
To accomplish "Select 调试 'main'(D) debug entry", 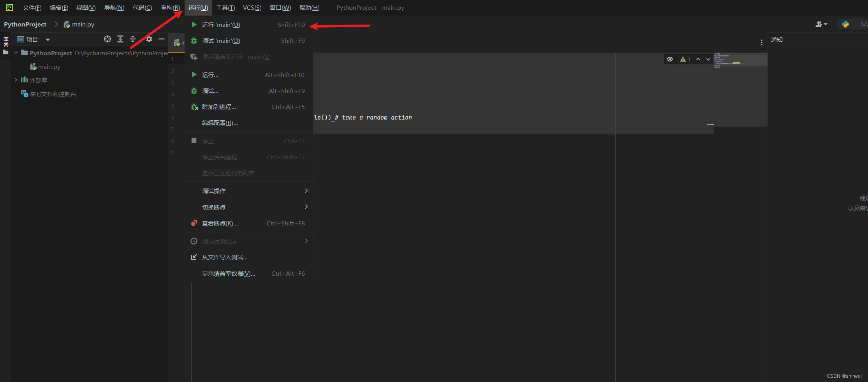I will (x=249, y=41).
